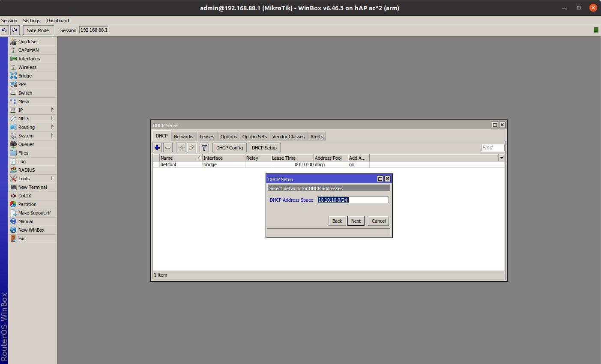Viewport: 601px width, 364px height.
Task: Click Exit in the sidebar
Action: coord(33,239)
